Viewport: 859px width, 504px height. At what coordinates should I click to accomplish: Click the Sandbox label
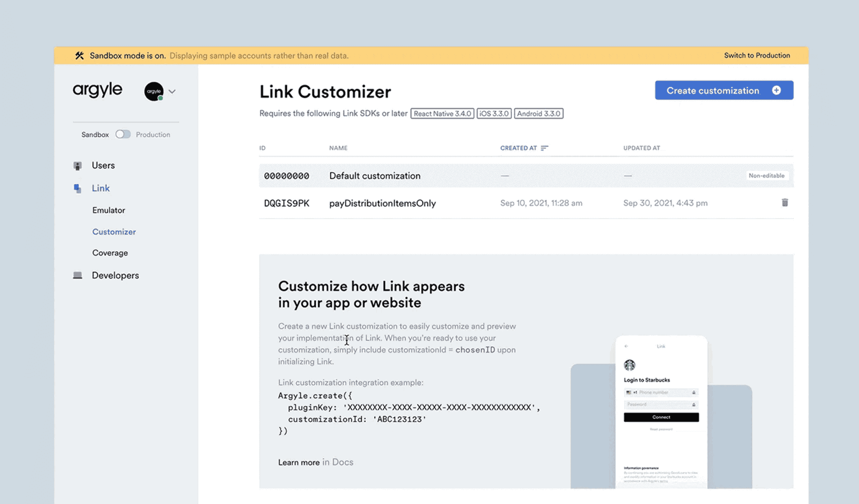point(95,134)
